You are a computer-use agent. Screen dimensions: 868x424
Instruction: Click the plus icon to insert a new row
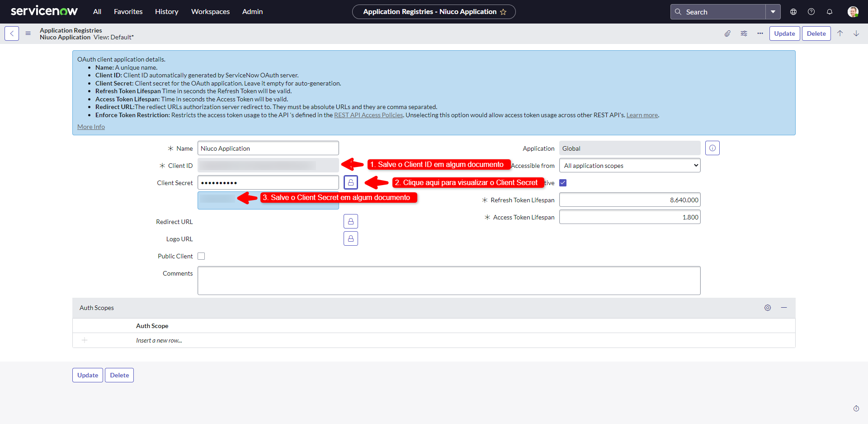tap(85, 340)
